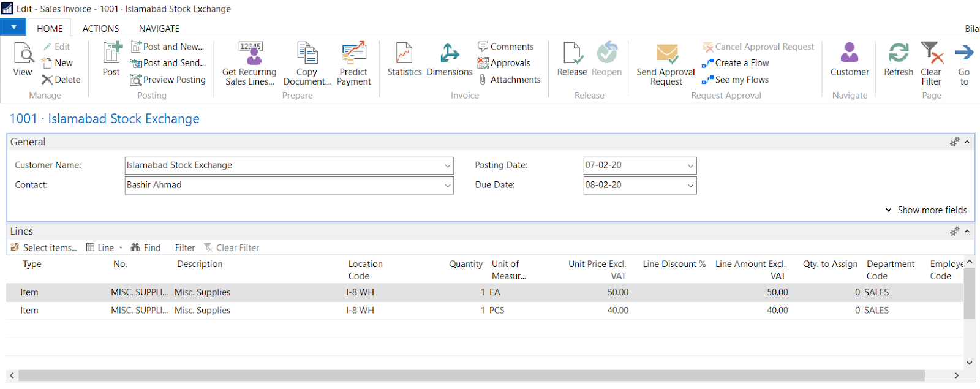Click Select items in Lines toolbar
This screenshot has width=980, height=389.
point(43,247)
